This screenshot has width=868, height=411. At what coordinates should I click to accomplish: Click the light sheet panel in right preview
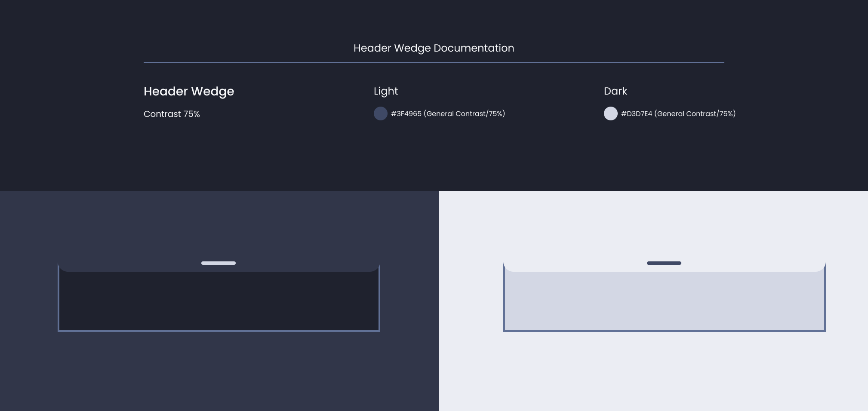point(665,301)
